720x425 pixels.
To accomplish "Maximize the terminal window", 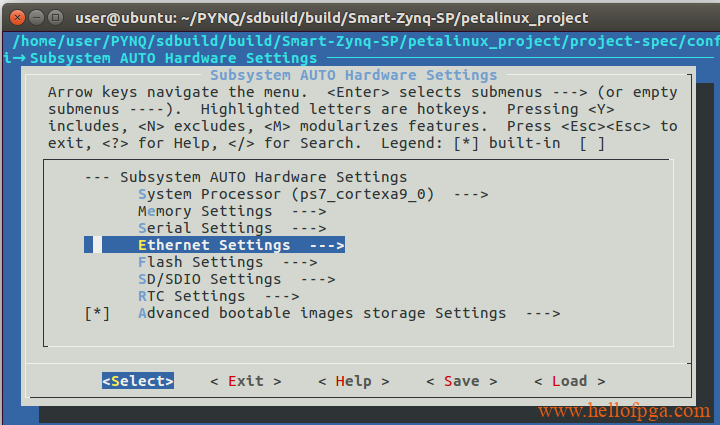I will 56,18.
